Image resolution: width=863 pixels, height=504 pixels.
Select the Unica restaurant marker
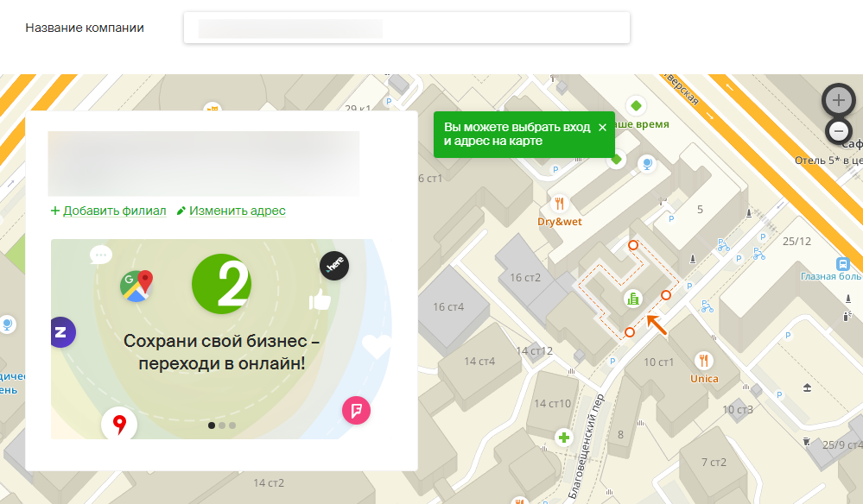click(x=704, y=360)
